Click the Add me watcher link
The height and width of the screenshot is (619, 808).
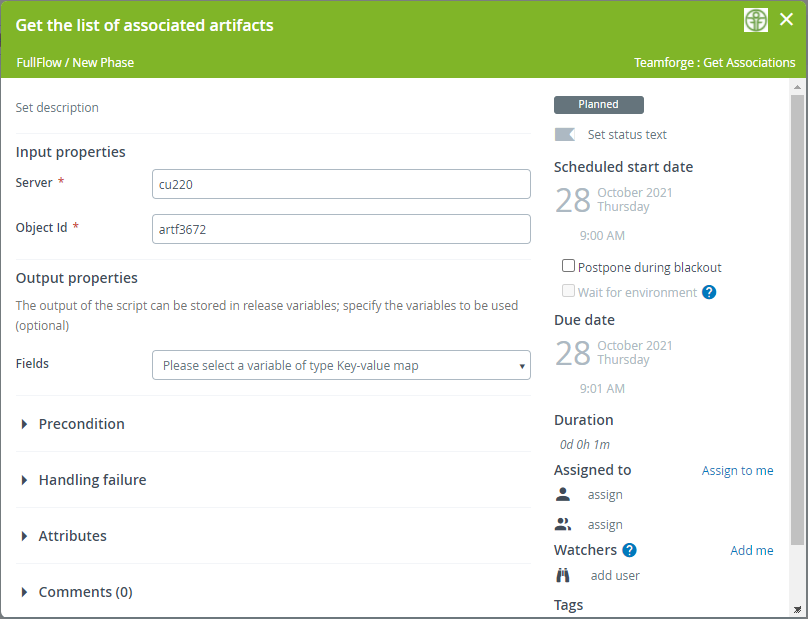pos(751,551)
